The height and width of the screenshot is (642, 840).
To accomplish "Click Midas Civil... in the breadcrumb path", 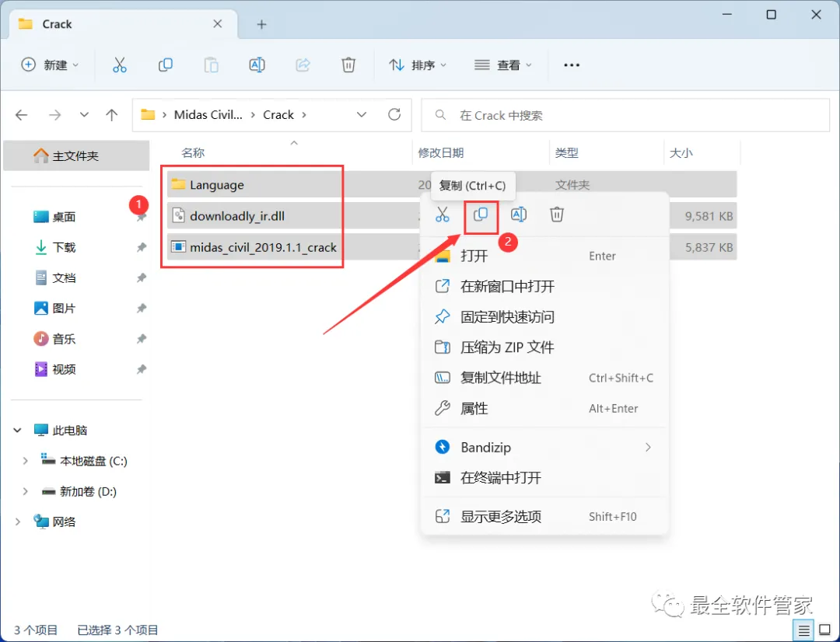I will (208, 114).
